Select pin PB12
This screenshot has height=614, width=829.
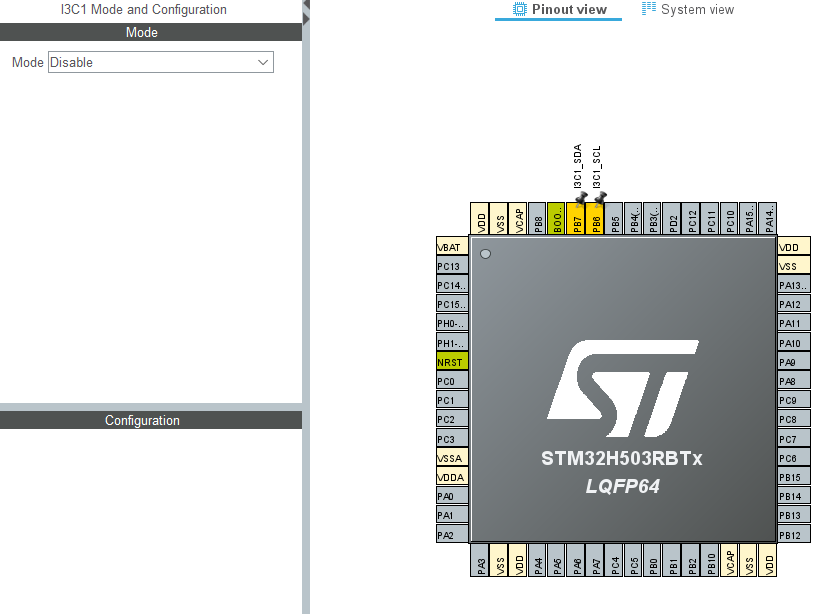794,535
